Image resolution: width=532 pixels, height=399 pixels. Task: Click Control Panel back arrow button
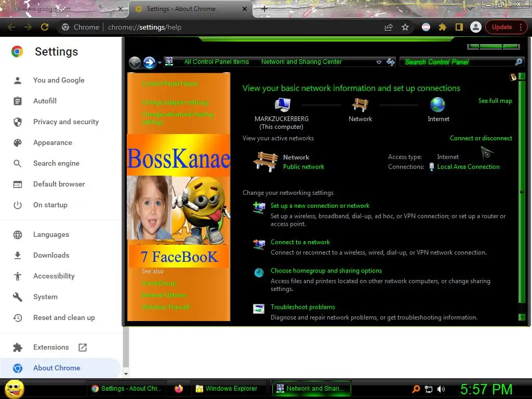coord(135,62)
